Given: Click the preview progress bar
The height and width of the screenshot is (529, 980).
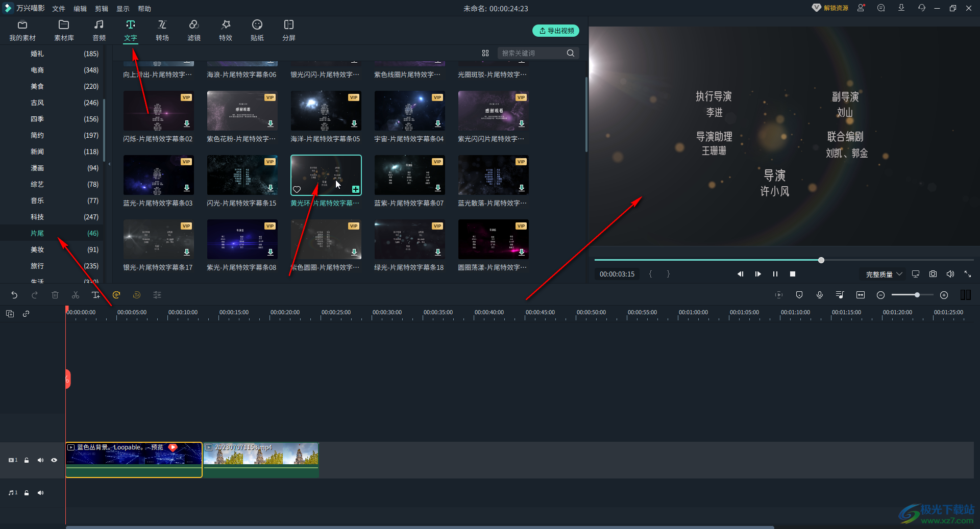Looking at the screenshot, I should (x=784, y=260).
